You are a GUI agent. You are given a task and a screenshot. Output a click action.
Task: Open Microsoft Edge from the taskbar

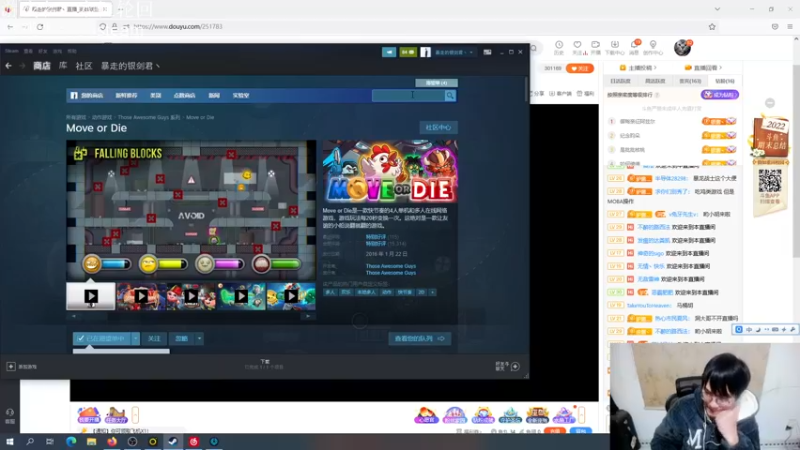coord(71,441)
